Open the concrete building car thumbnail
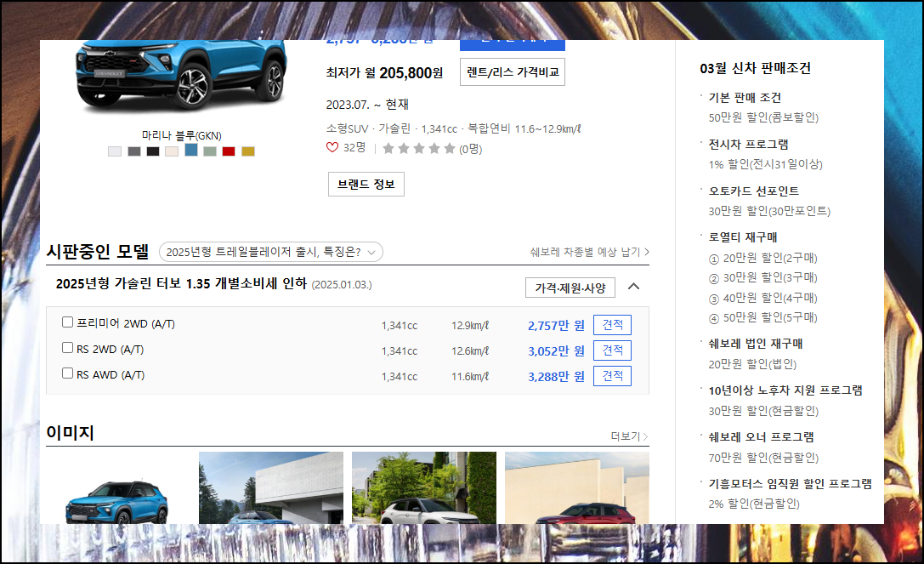This screenshot has width=924, height=564. [x=271, y=488]
